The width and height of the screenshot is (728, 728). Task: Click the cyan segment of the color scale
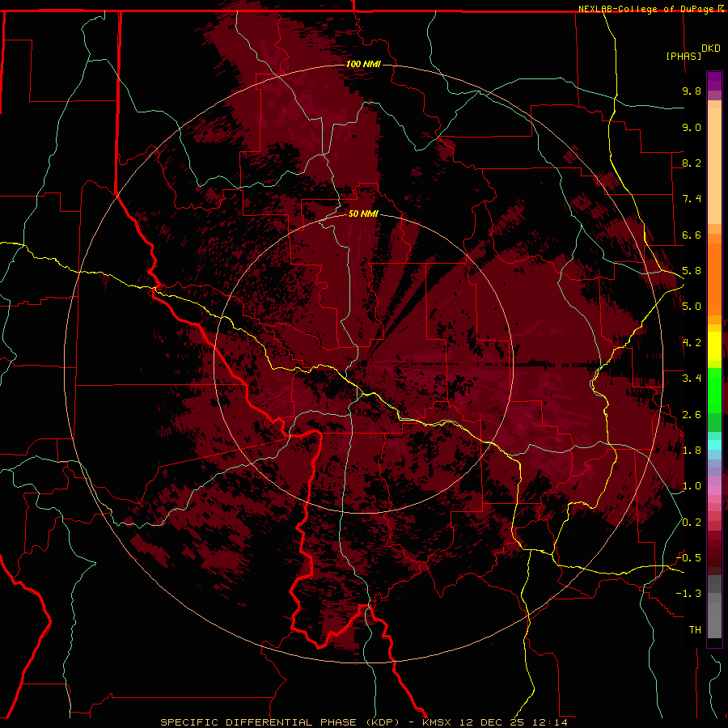(714, 445)
